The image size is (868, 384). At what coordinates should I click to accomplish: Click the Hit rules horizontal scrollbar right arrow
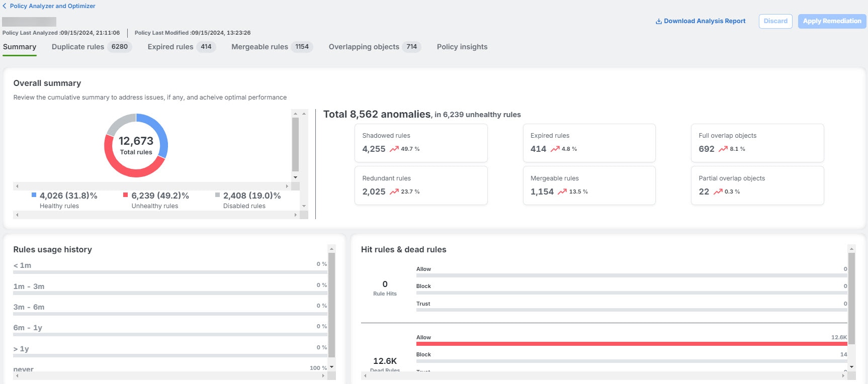pyautogui.click(x=843, y=375)
